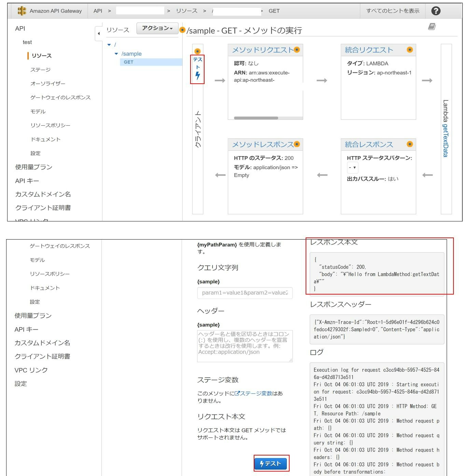Screen dimensions: 475x476
Task: Click the orange hint dot beside the /sample - GET title
Action: click(182, 30)
